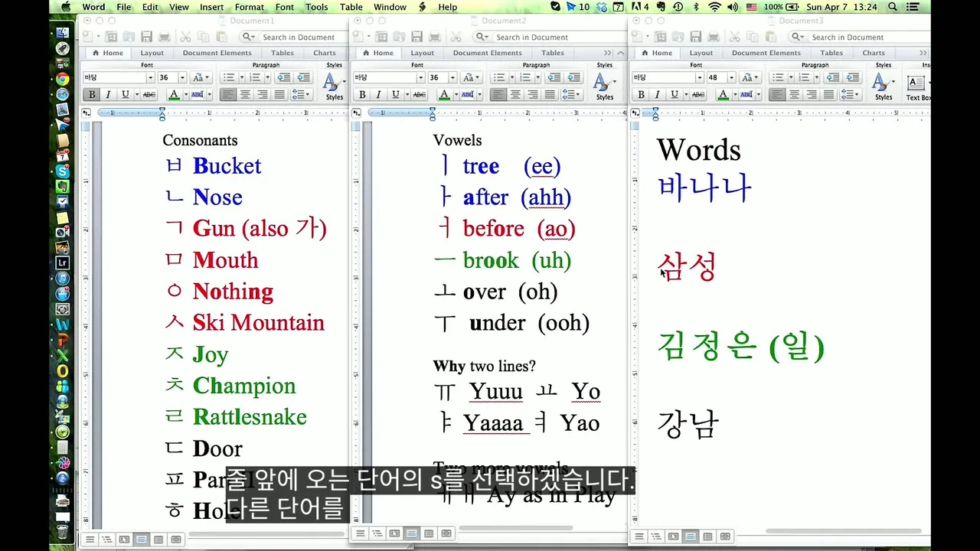Align text right in Document1
980x551 pixels.
[x=263, y=95]
